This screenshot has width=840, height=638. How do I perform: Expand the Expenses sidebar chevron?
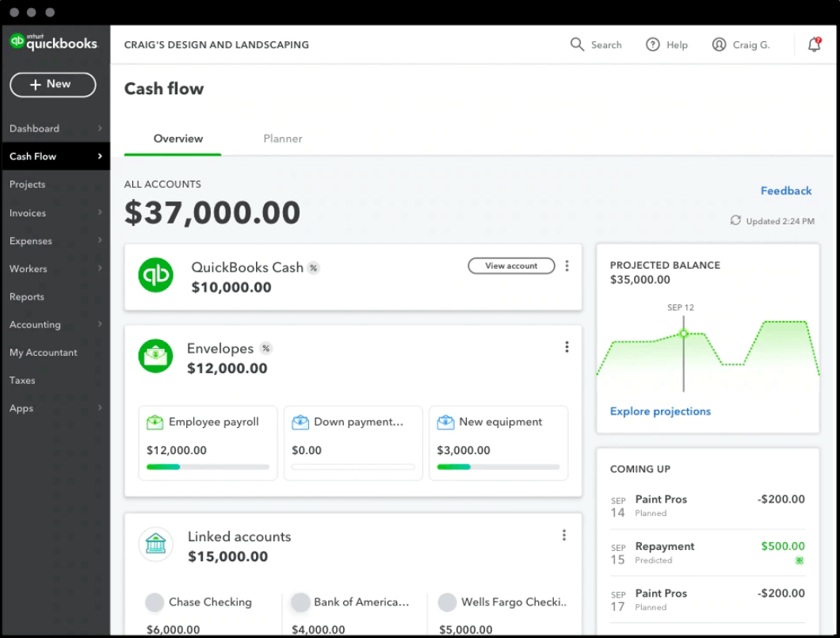tap(100, 240)
